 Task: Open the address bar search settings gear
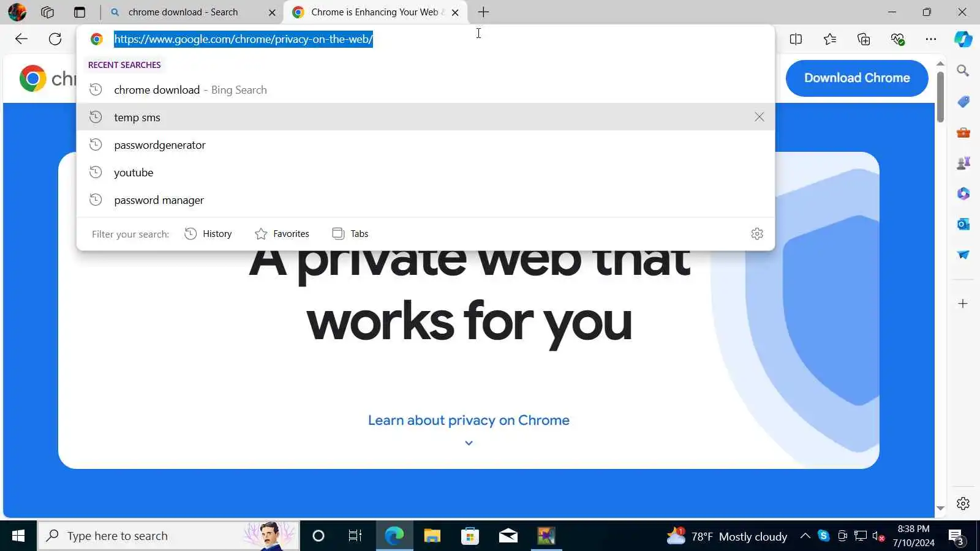click(757, 234)
